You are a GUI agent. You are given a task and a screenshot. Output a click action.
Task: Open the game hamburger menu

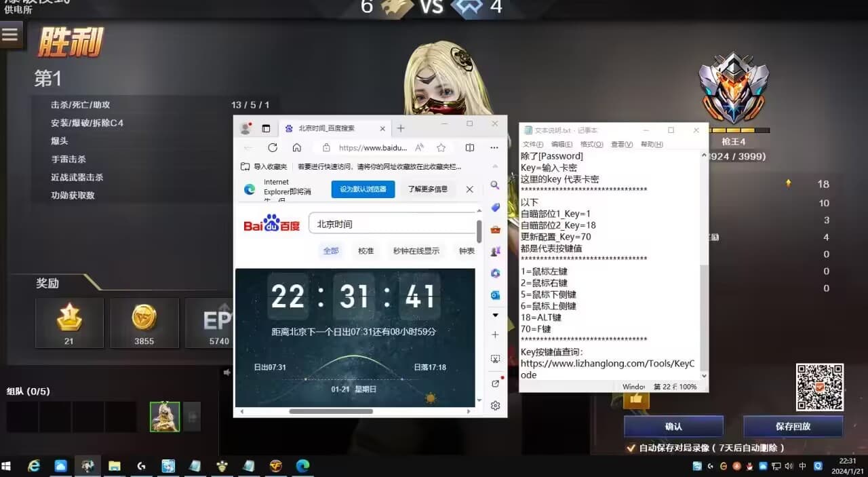tap(10, 35)
